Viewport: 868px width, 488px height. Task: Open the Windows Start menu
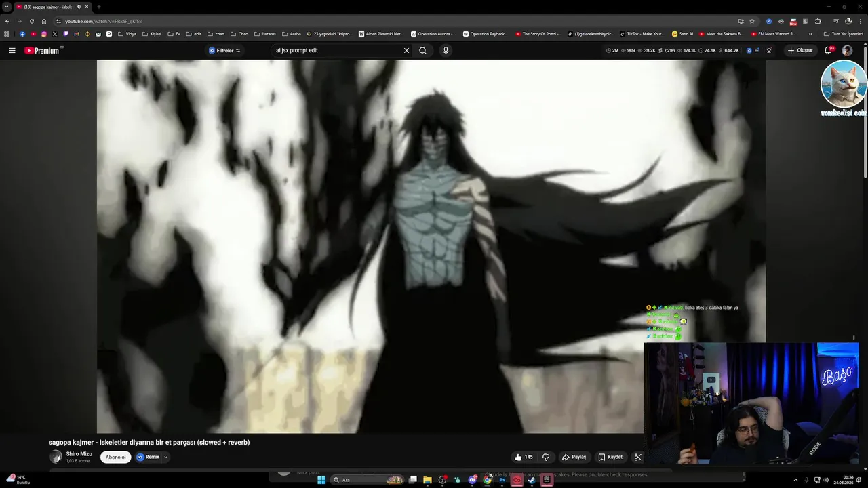pyautogui.click(x=321, y=480)
